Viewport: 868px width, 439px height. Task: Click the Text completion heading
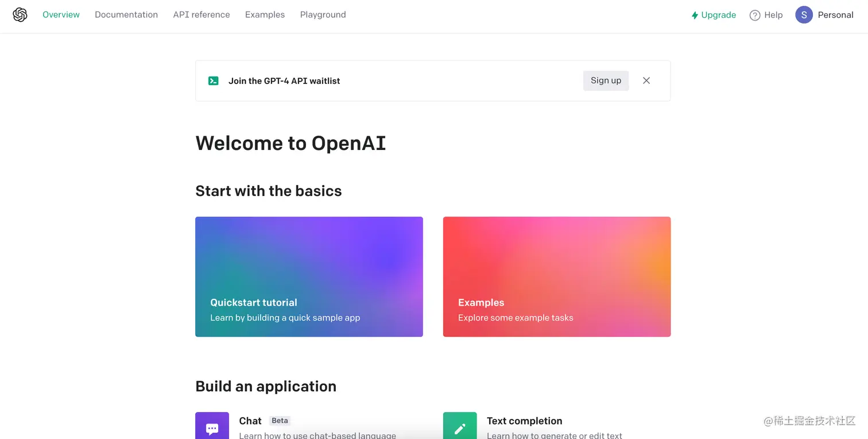pos(524,421)
